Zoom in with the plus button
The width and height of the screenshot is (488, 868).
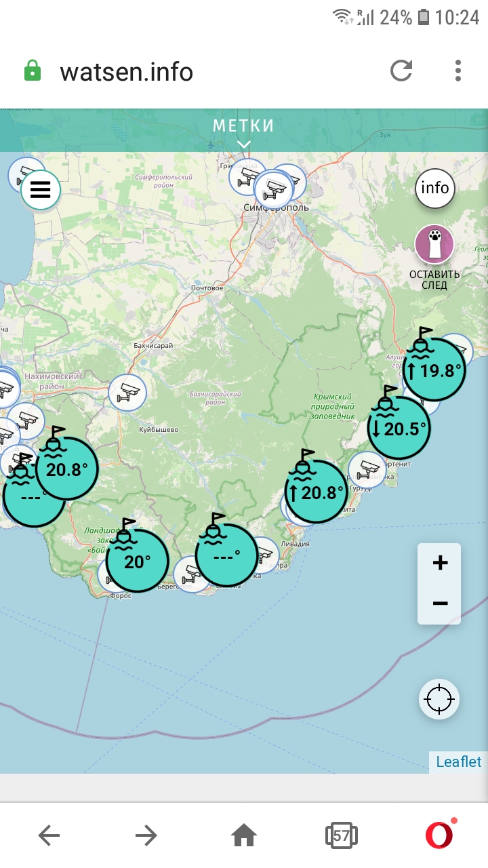439,563
